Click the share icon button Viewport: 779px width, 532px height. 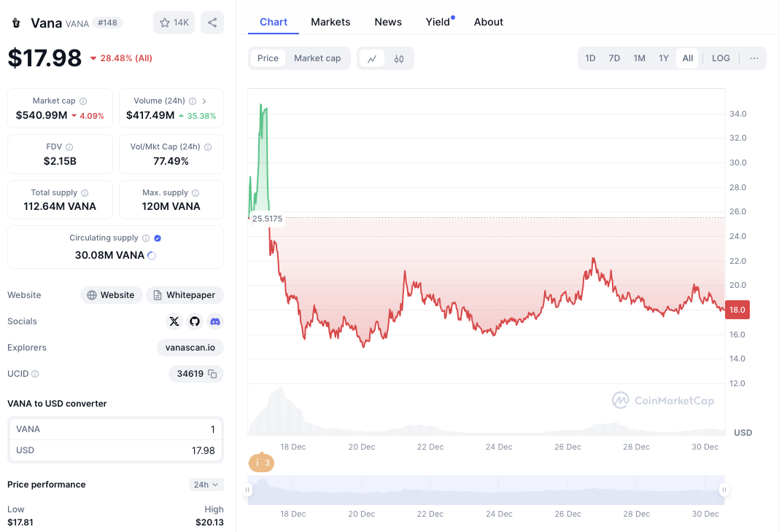212,23
